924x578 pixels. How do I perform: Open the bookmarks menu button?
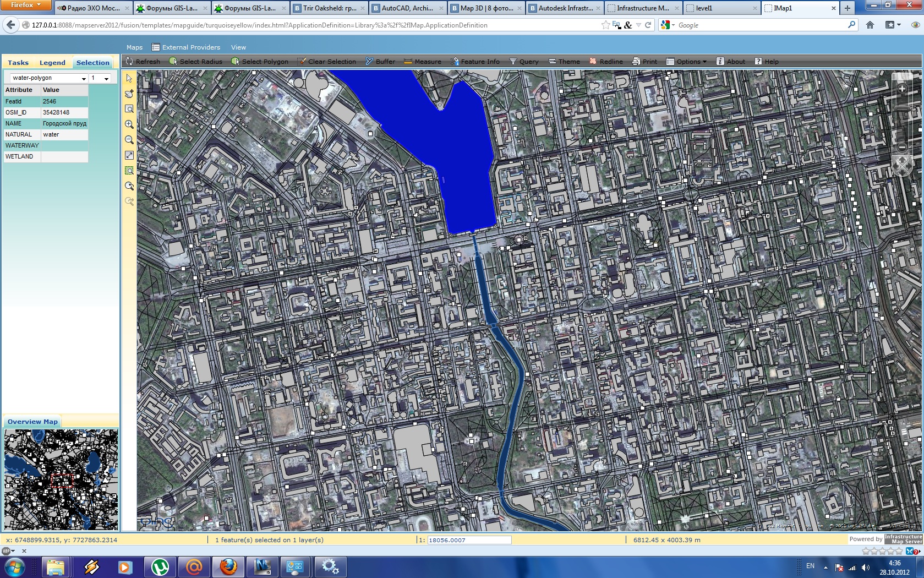893,25
